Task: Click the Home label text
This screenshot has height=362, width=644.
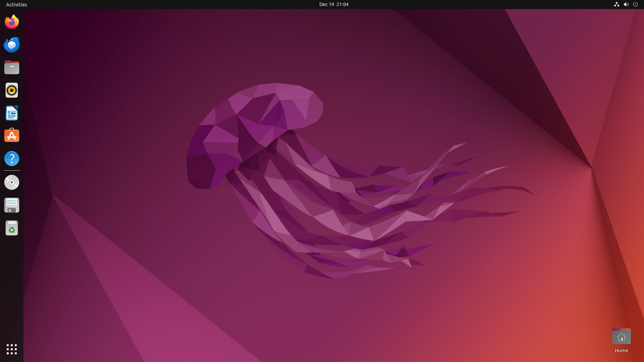Action: coord(621,351)
